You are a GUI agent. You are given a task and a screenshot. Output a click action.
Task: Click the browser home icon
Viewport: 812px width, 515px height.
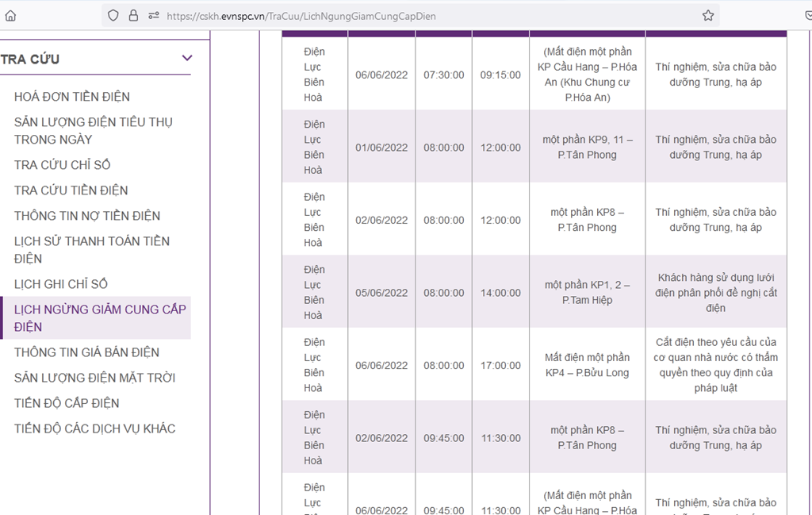tap(10, 16)
